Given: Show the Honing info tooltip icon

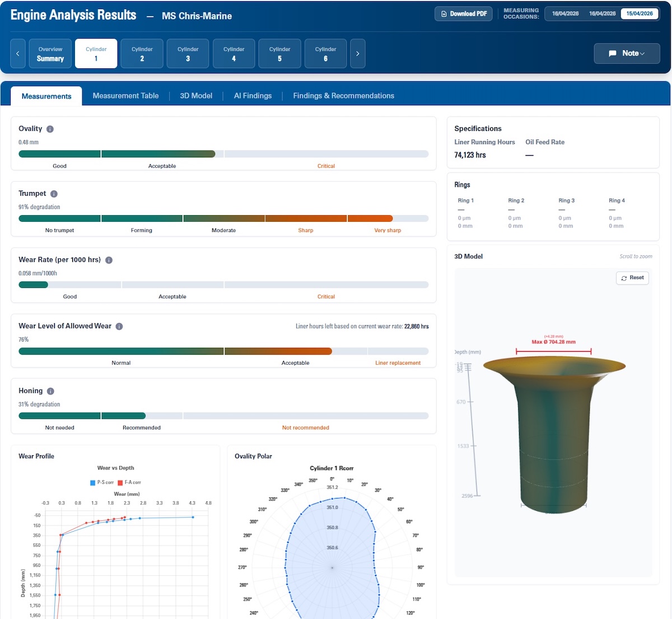Looking at the screenshot, I should (50, 391).
